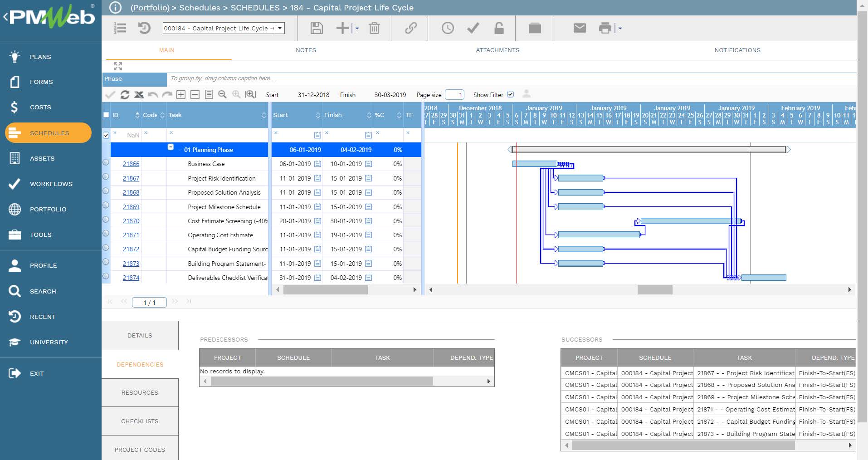Click the Page size input field

tap(454, 94)
